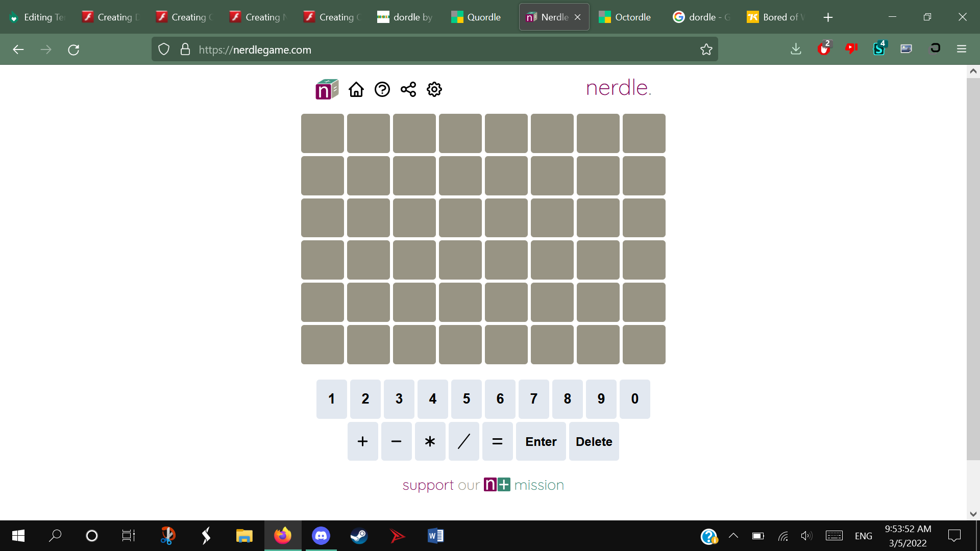Open Nerdle home via house icon
The image size is (980, 551).
[356, 89]
